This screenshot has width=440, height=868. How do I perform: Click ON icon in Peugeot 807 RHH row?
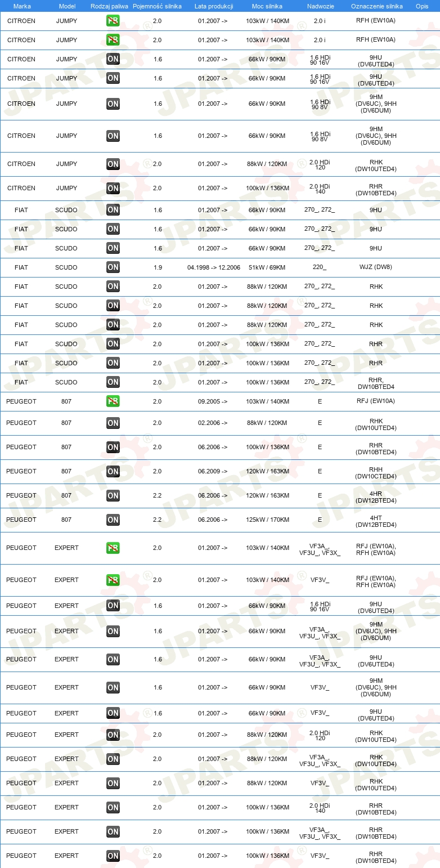point(113,472)
